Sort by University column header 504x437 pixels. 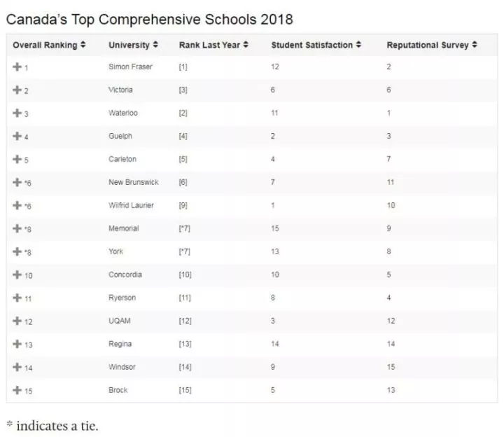click(133, 45)
